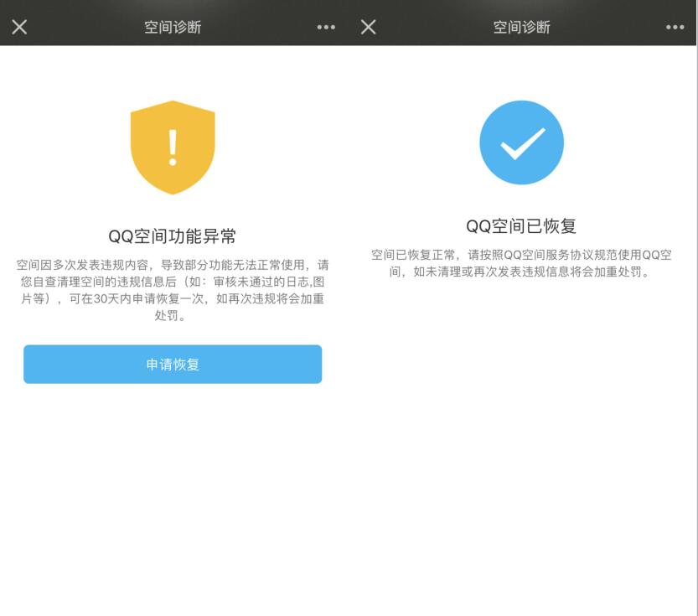The width and height of the screenshot is (698, 616).
Task: Open the three-dot menu on left screen
Action: pos(326,28)
